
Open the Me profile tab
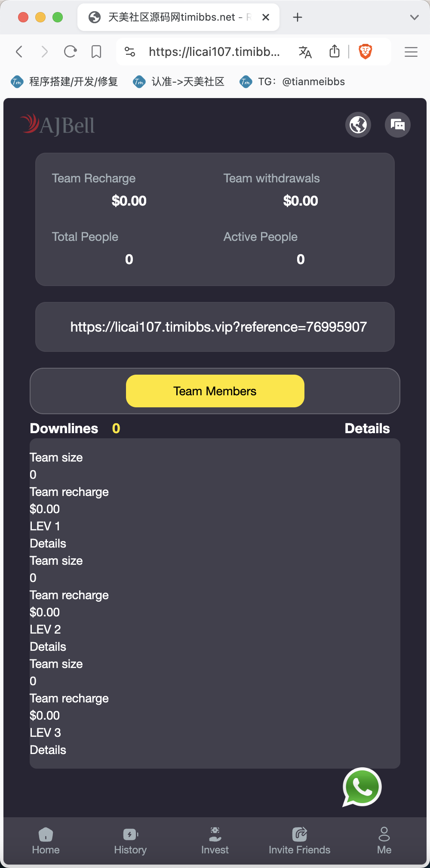tap(384, 841)
